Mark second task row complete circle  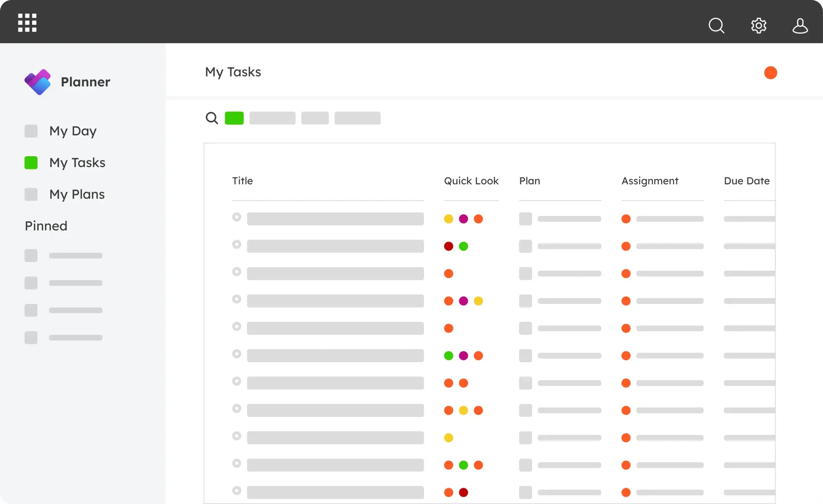237,245
